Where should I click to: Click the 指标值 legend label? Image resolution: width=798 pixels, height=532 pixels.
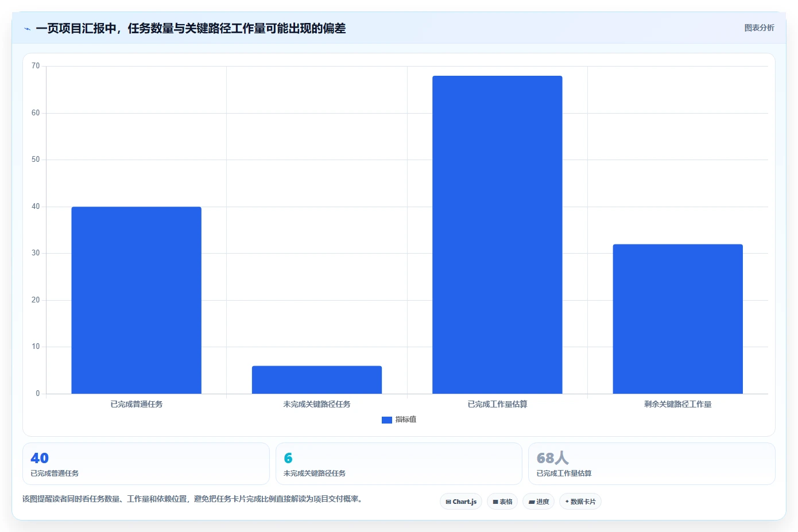(406, 420)
